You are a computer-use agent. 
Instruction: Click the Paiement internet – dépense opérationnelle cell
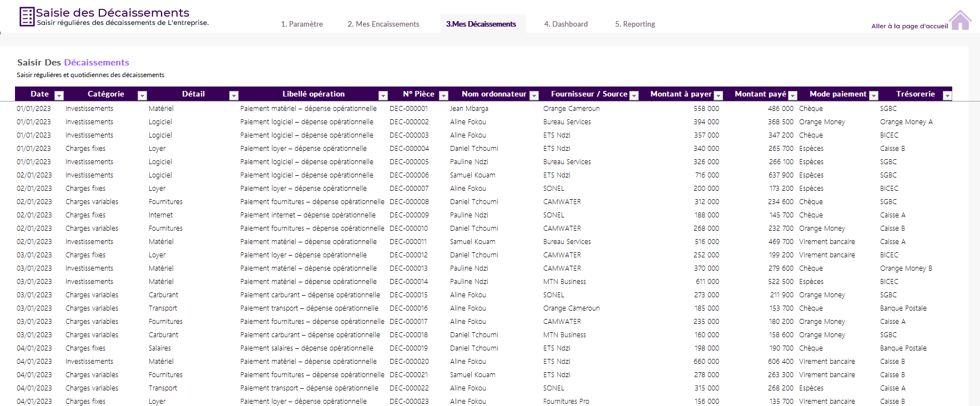pos(308,215)
